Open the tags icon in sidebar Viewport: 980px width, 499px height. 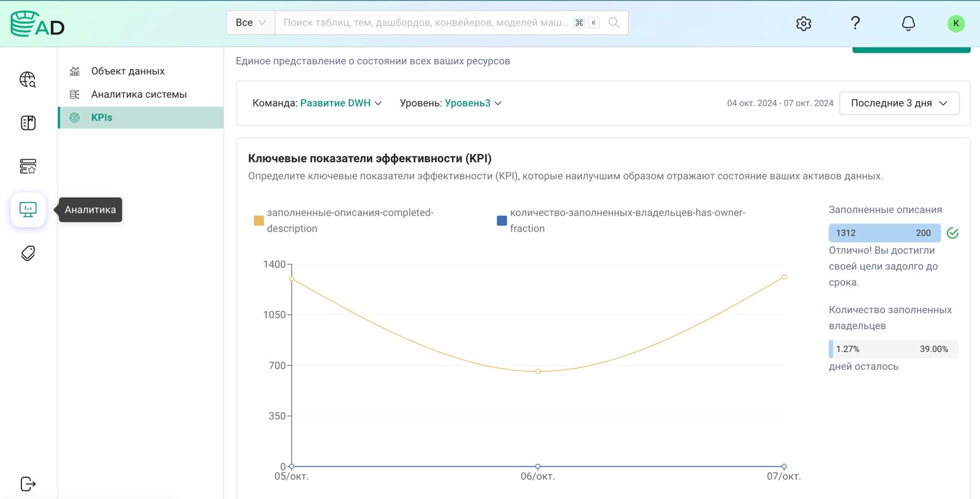pos(28,253)
